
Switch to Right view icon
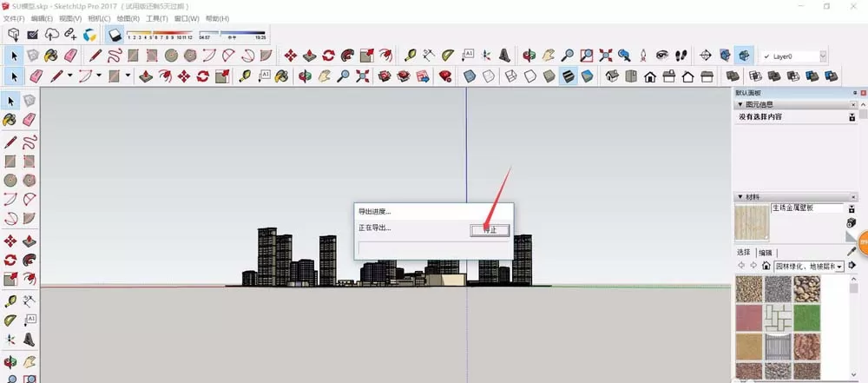click(668, 76)
